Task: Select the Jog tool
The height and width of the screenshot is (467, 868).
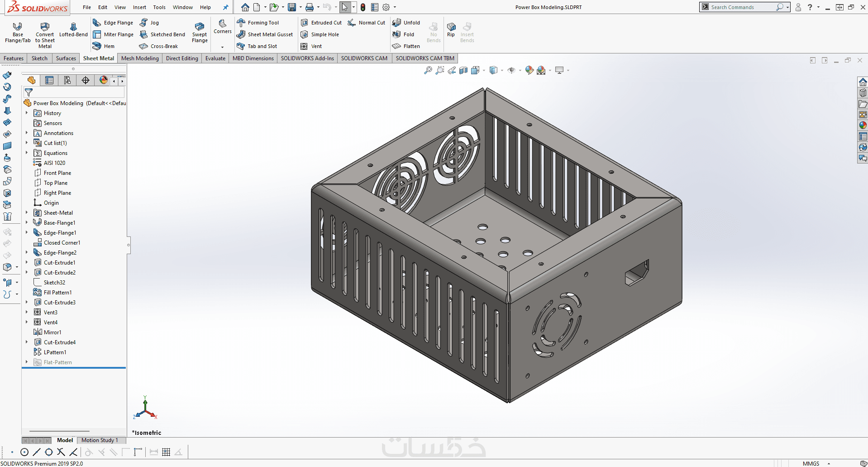Action: pos(149,23)
